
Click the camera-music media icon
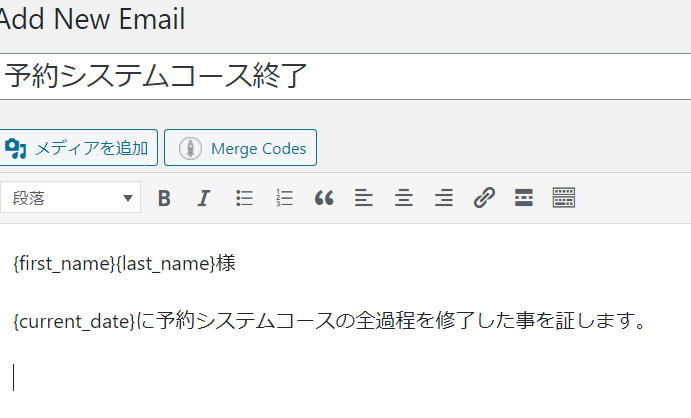coord(15,148)
